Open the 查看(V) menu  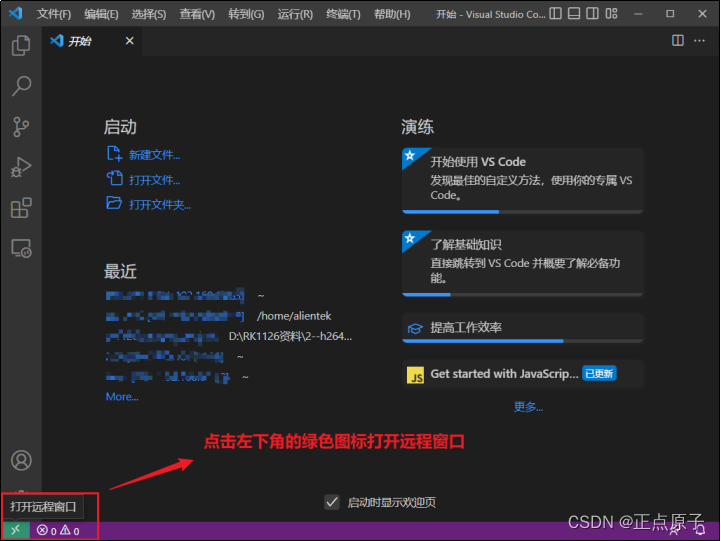click(x=197, y=14)
